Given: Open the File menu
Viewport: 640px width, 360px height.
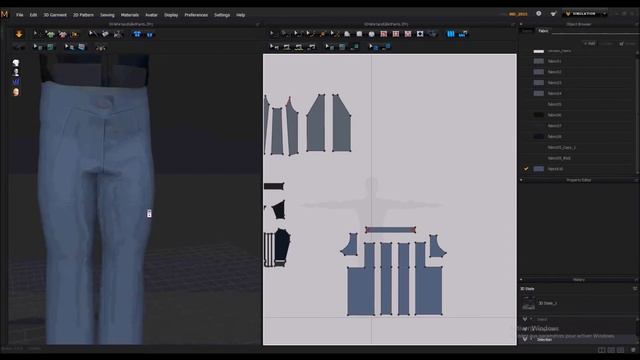Looking at the screenshot, I should pos(20,15).
